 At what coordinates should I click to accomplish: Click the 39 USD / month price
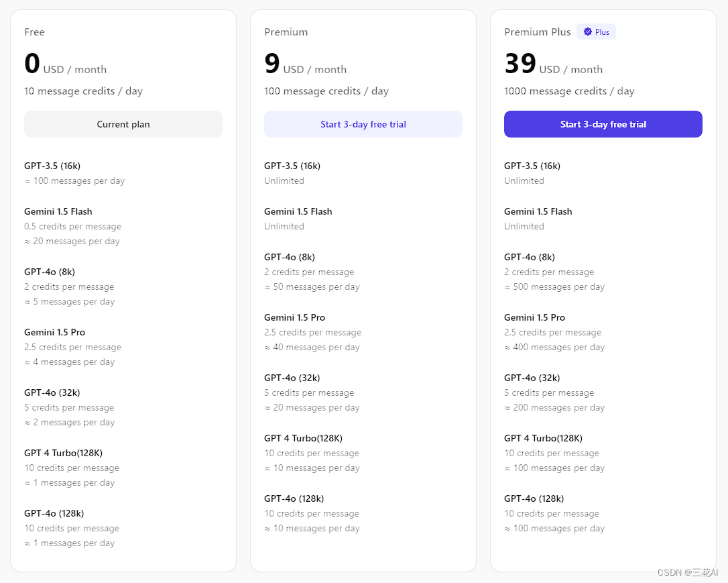[554, 64]
